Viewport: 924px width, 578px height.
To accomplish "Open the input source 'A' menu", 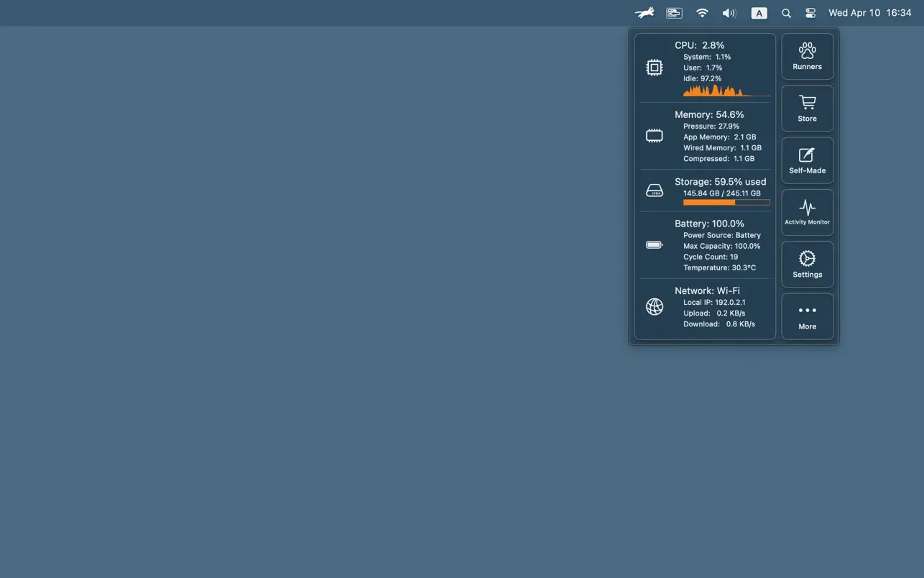I will pos(759,13).
